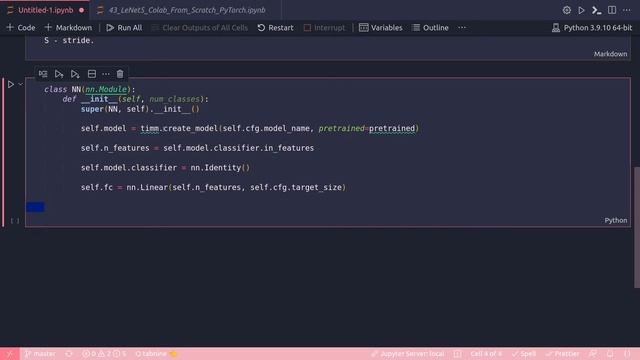
Task: Run the cell by line icon
Action: tap(43, 74)
